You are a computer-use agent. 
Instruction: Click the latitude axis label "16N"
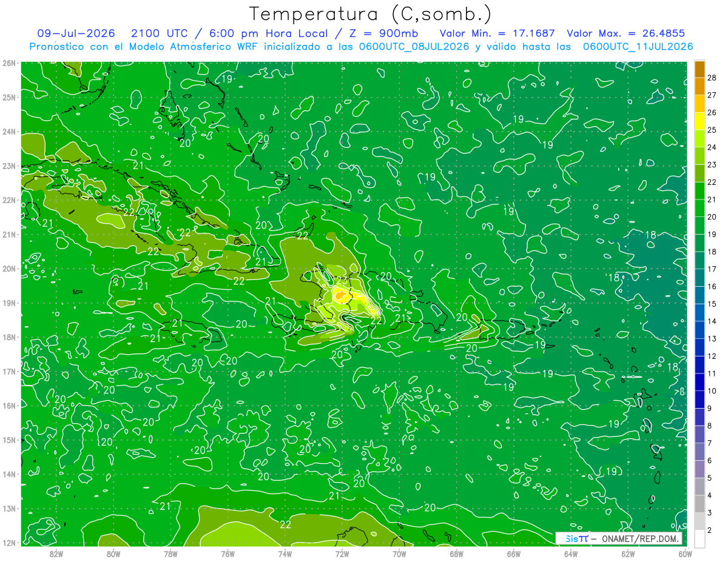[8, 406]
